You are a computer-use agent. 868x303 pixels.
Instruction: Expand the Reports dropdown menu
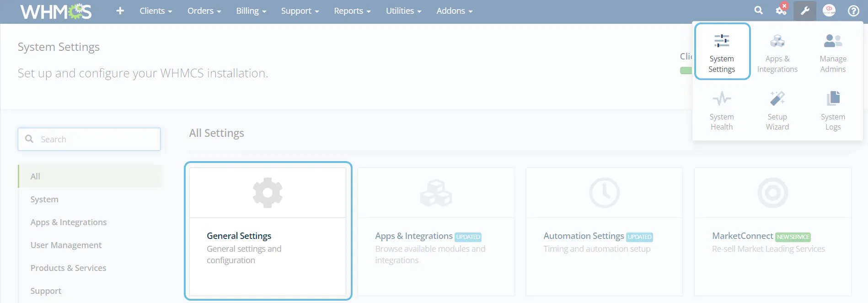(352, 11)
